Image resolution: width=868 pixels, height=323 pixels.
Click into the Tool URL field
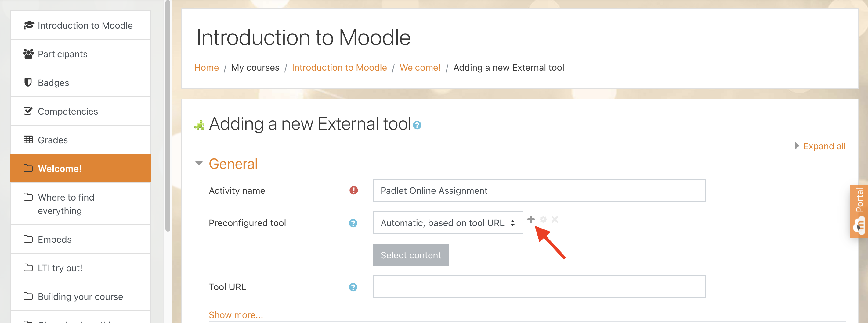(x=539, y=287)
